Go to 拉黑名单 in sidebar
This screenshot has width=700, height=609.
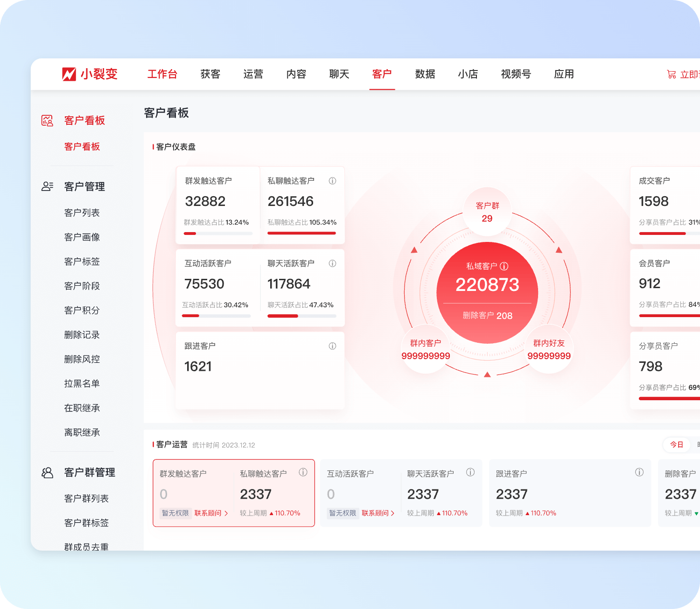pos(82,383)
